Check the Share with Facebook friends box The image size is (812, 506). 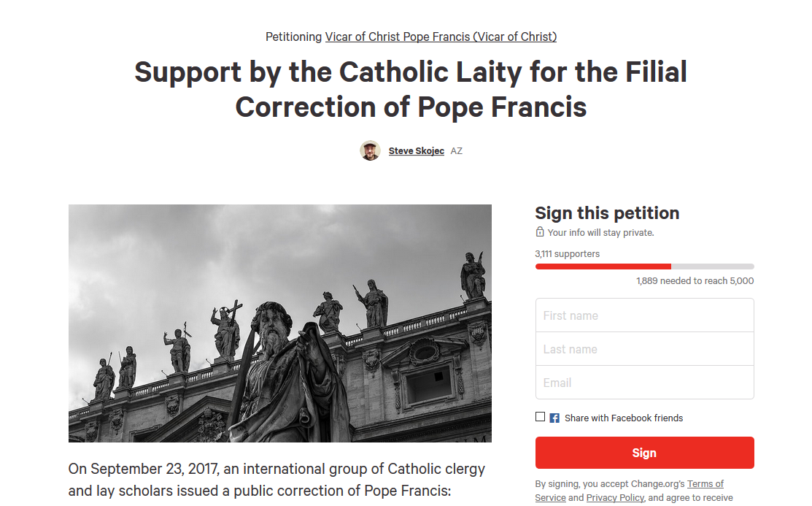tap(540, 417)
